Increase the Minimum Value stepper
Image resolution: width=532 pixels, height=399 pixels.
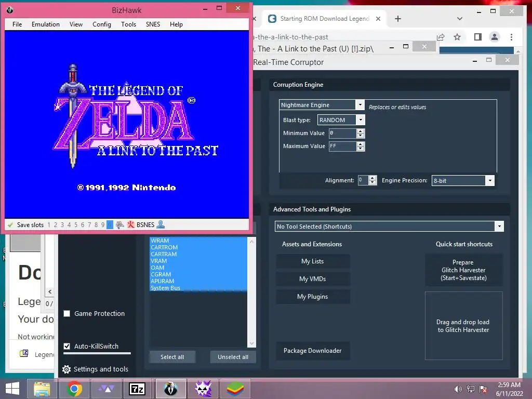(x=361, y=130)
